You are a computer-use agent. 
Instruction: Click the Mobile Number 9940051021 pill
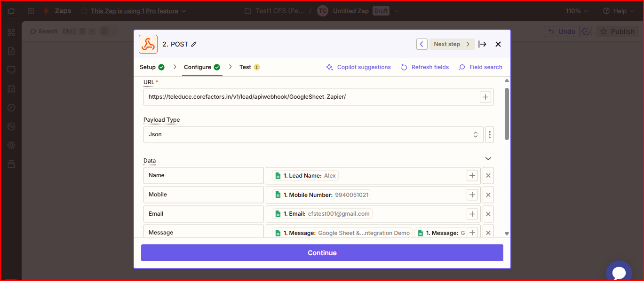click(322, 195)
